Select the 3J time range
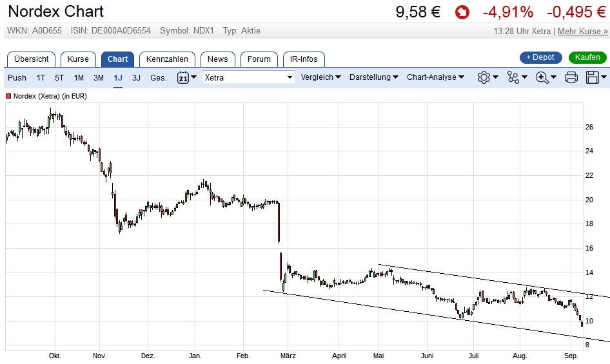 coord(136,78)
